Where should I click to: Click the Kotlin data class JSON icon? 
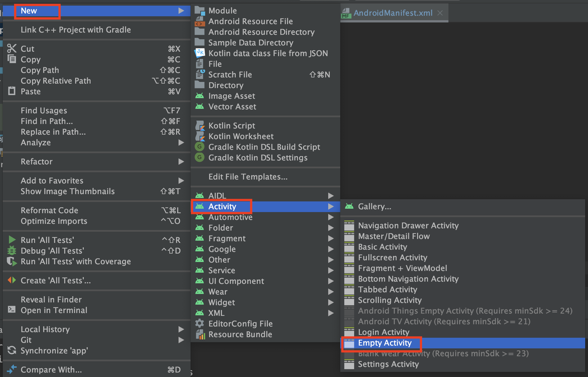coord(200,53)
